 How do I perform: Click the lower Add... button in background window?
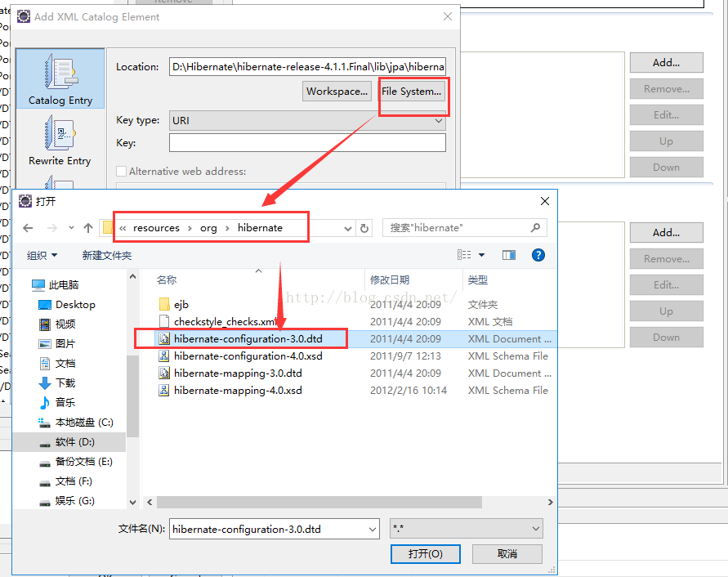tap(666, 233)
